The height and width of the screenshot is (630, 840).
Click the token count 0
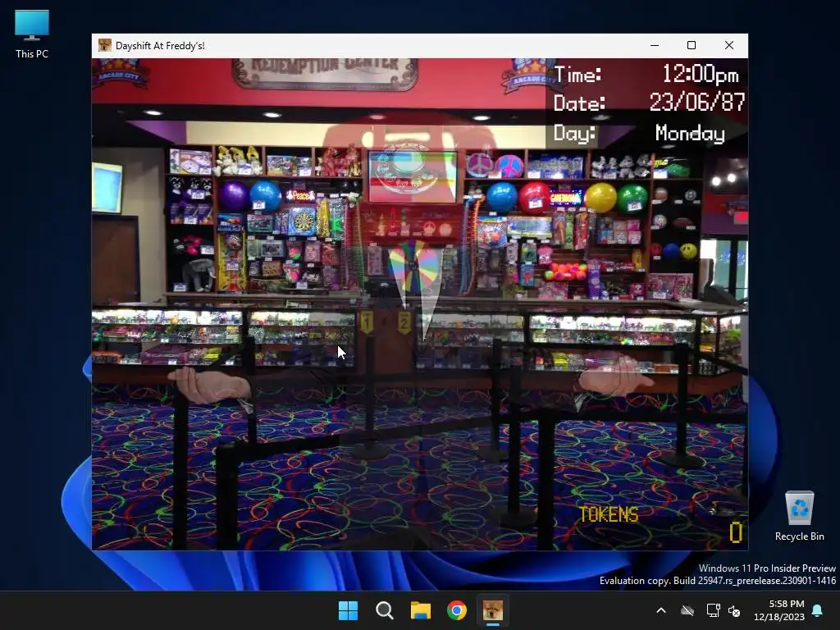point(736,532)
